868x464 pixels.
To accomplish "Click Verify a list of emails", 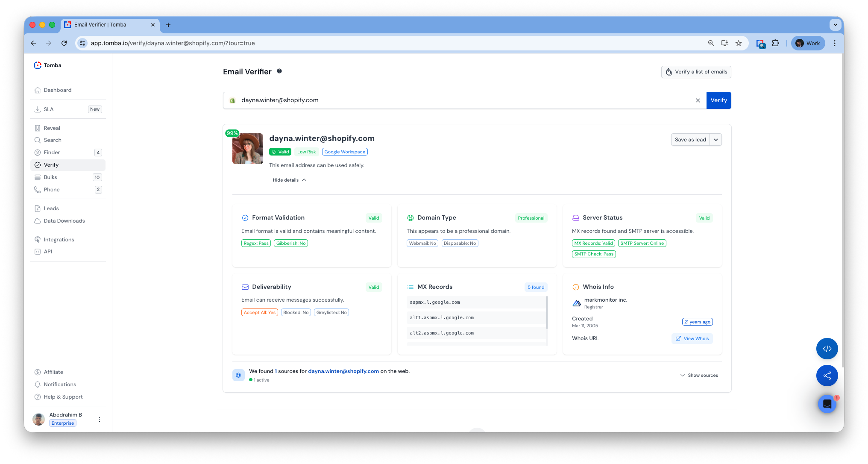I will [696, 72].
